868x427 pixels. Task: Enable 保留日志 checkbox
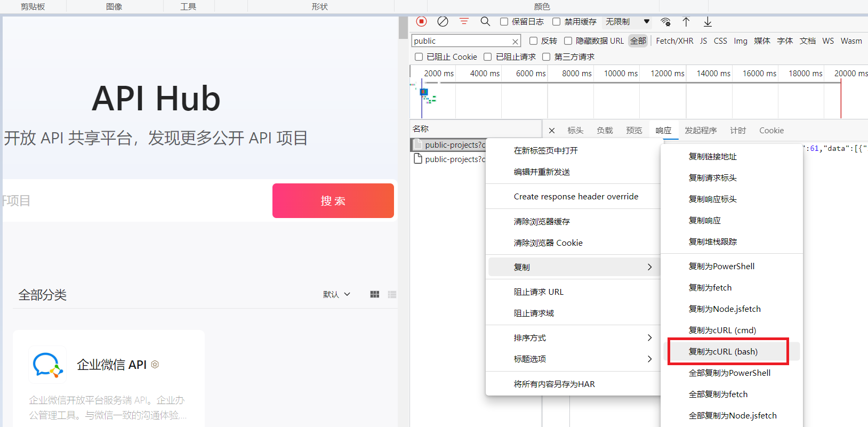(x=504, y=22)
